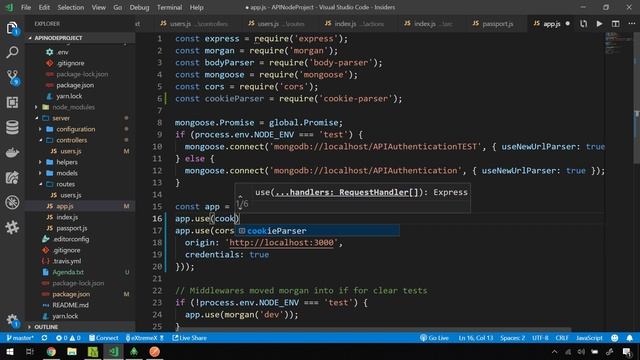Open .travis.yml in the explorer

(x=67, y=261)
